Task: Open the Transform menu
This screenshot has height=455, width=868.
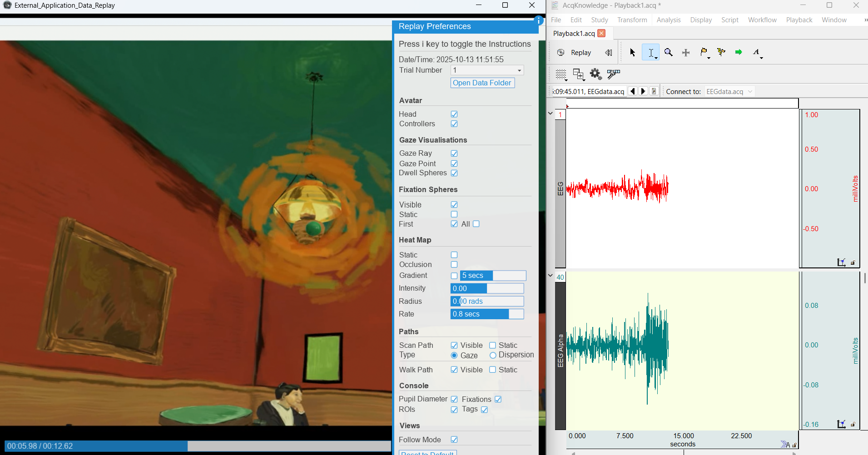Action: point(632,20)
